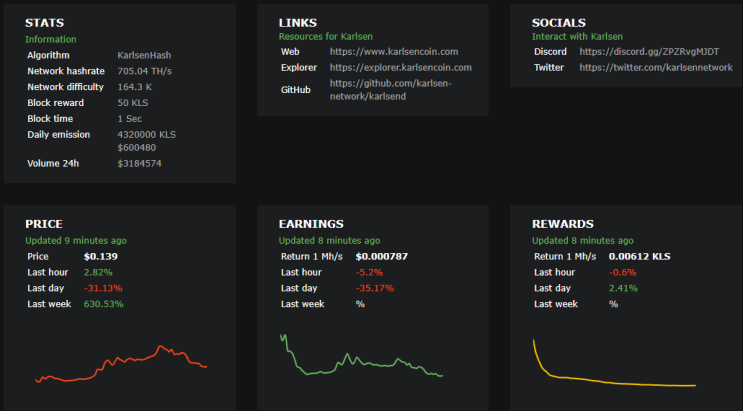Image resolution: width=743 pixels, height=411 pixels.
Task: Select the -0.6% rewards last hour
Action: pos(622,273)
